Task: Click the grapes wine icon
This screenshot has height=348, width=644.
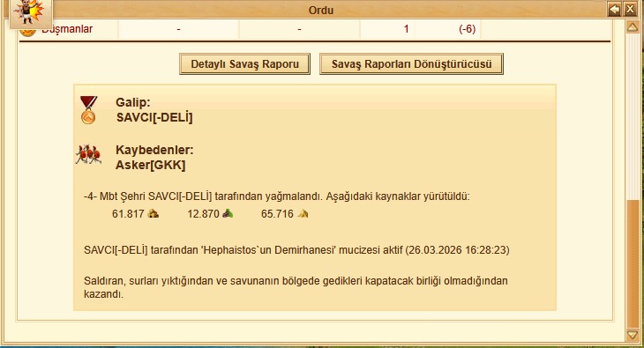Action: [228, 213]
